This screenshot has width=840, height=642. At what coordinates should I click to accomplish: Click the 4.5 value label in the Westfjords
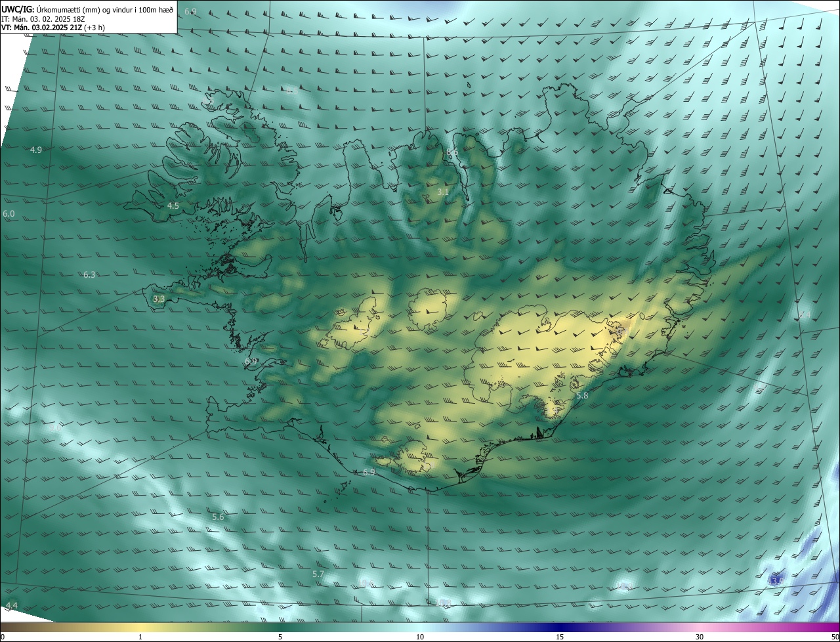[173, 205]
